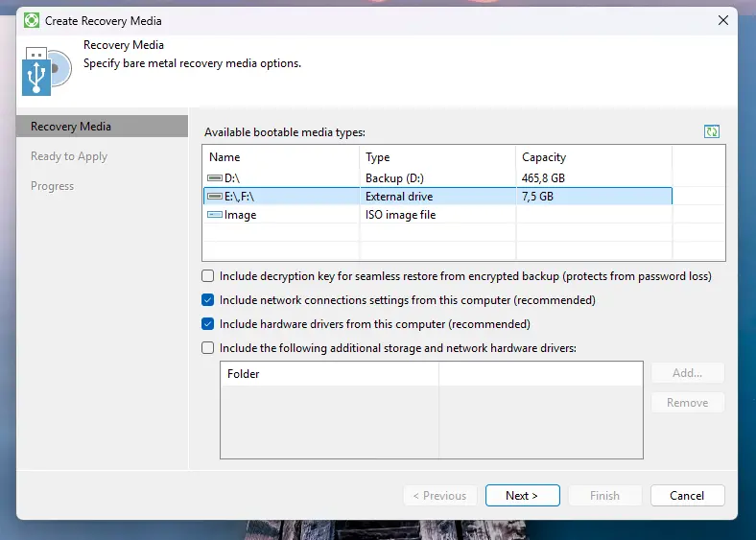The height and width of the screenshot is (540, 756).
Task: Select the Ready to Apply step
Action: (x=69, y=156)
